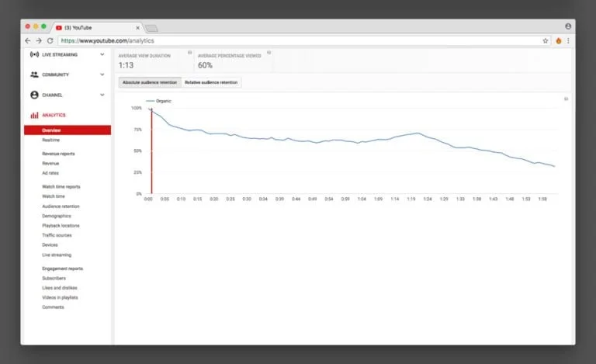Image resolution: width=596 pixels, height=364 pixels.
Task: Reload the page using the browser refresh icon
Action: pos(50,40)
